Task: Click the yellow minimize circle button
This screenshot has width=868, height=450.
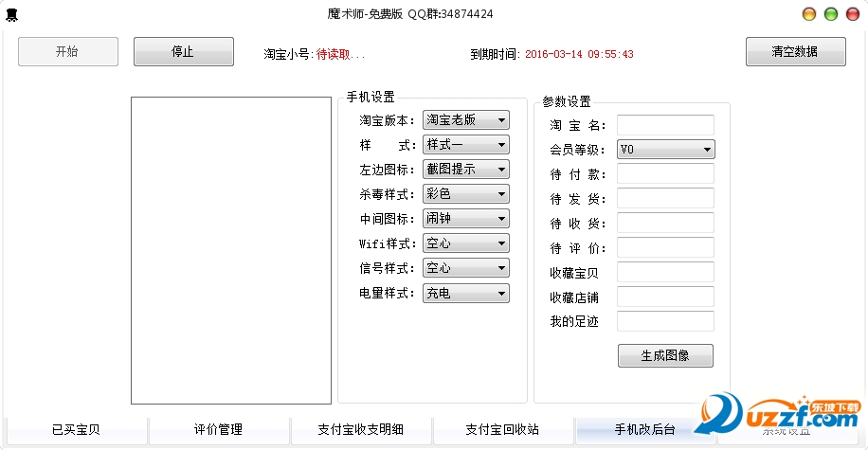Action: [808, 14]
